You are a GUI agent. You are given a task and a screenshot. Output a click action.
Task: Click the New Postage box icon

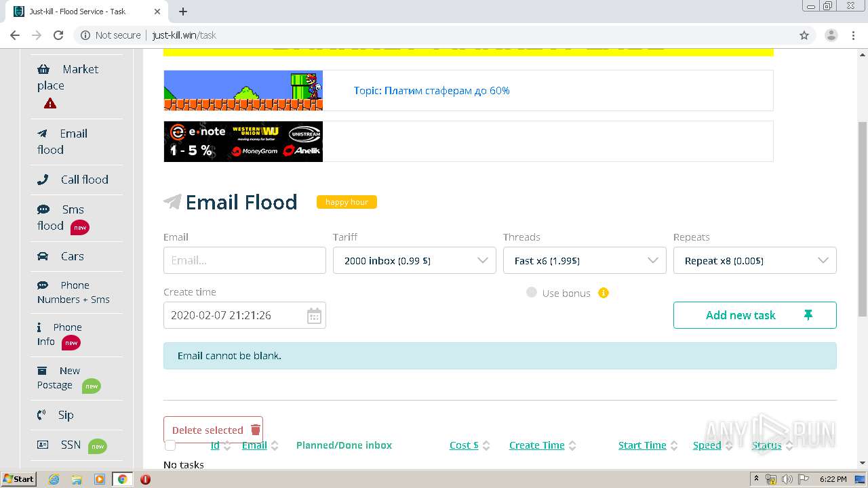pyautogui.click(x=42, y=371)
